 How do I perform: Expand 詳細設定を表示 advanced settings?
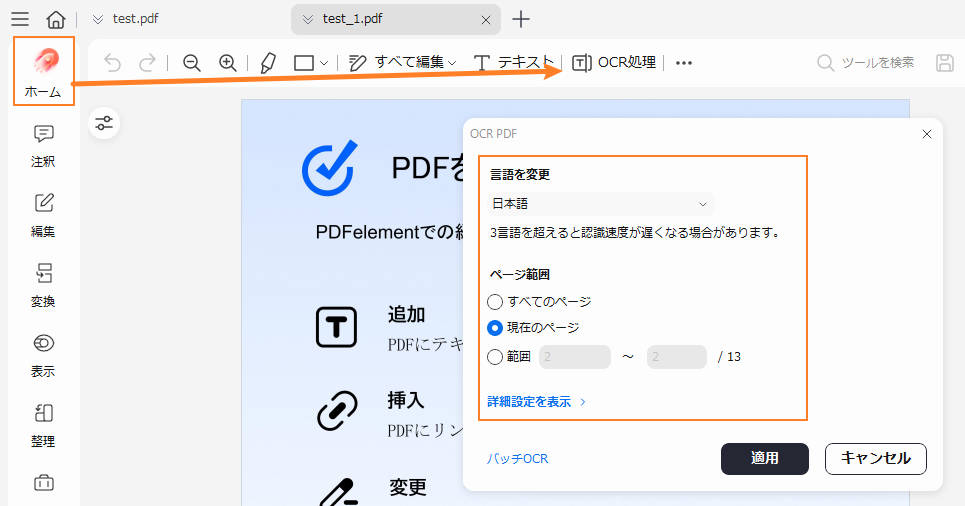tap(536, 402)
